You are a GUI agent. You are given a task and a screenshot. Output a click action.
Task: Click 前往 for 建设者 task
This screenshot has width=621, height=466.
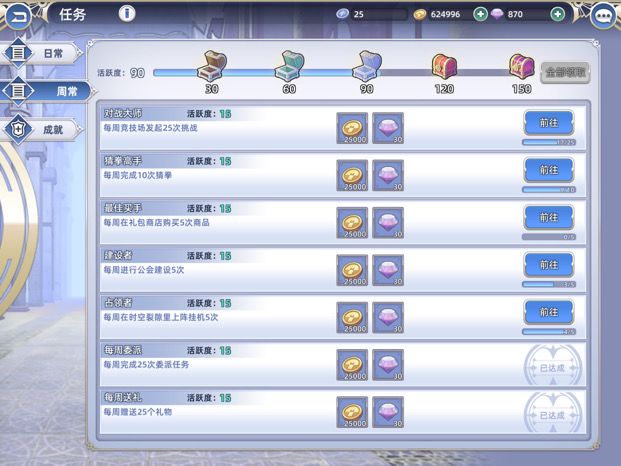click(549, 265)
